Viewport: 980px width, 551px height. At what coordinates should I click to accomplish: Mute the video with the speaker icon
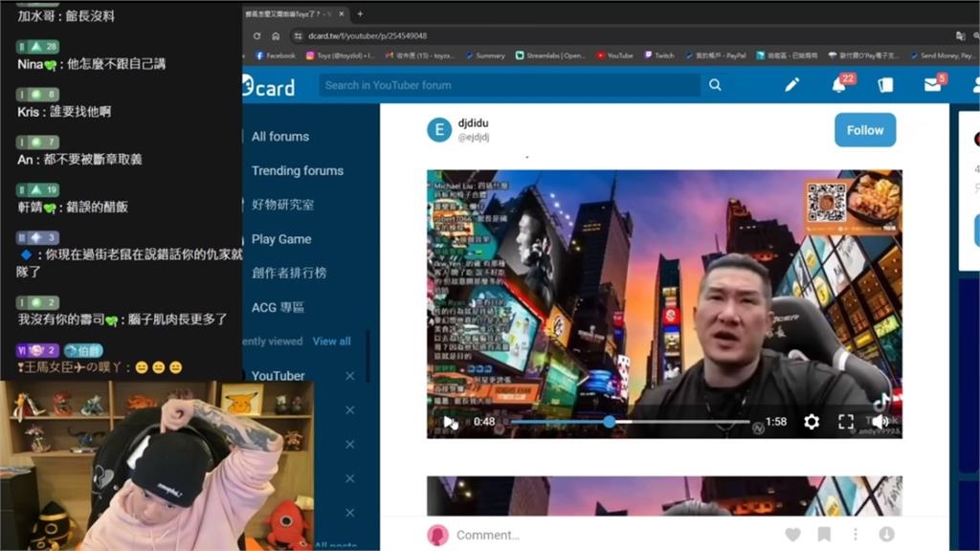880,422
